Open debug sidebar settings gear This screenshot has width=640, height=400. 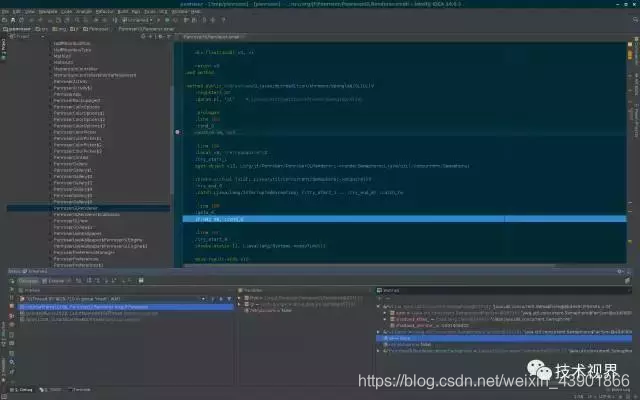coord(12,362)
